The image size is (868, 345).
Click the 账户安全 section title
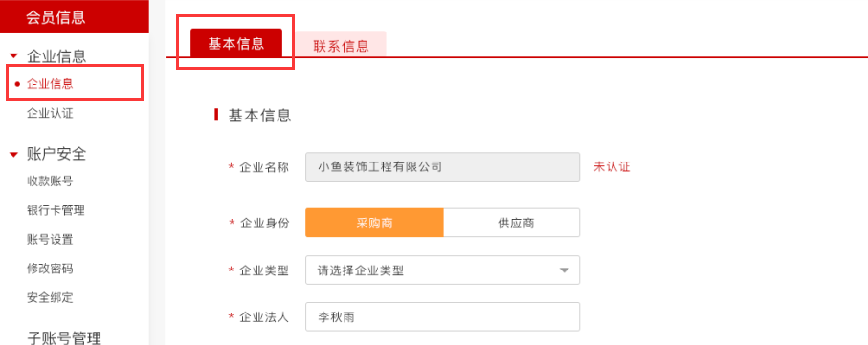(56, 154)
